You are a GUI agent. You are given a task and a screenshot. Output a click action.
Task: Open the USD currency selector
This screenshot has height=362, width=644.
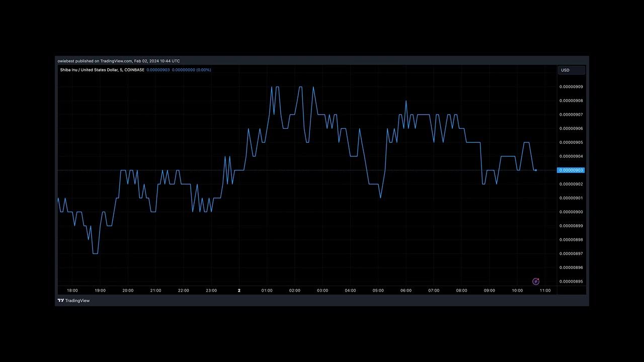point(571,70)
